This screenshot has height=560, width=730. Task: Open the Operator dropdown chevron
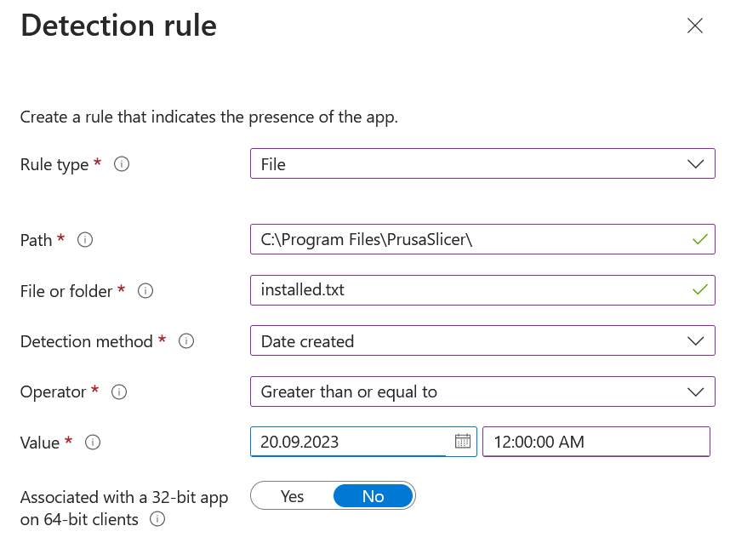(x=695, y=391)
